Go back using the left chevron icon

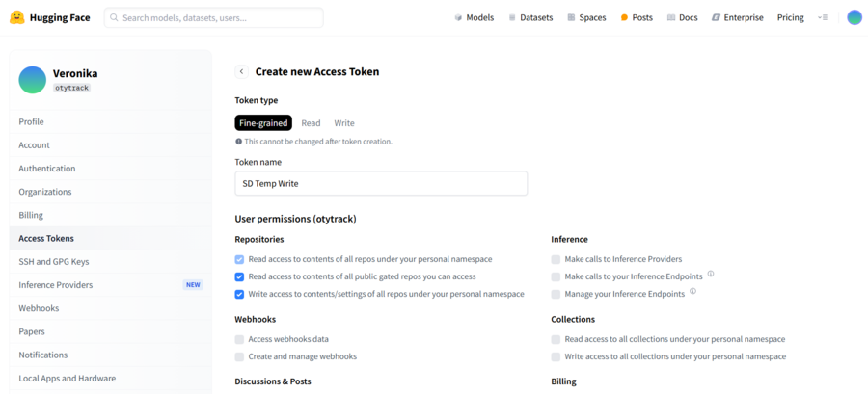tap(241, 71)
